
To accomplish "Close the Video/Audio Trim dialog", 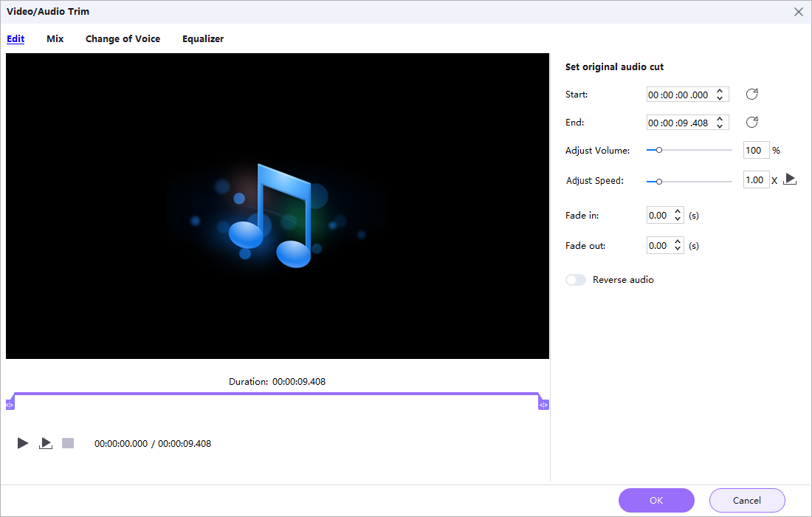I will [799, 12].
